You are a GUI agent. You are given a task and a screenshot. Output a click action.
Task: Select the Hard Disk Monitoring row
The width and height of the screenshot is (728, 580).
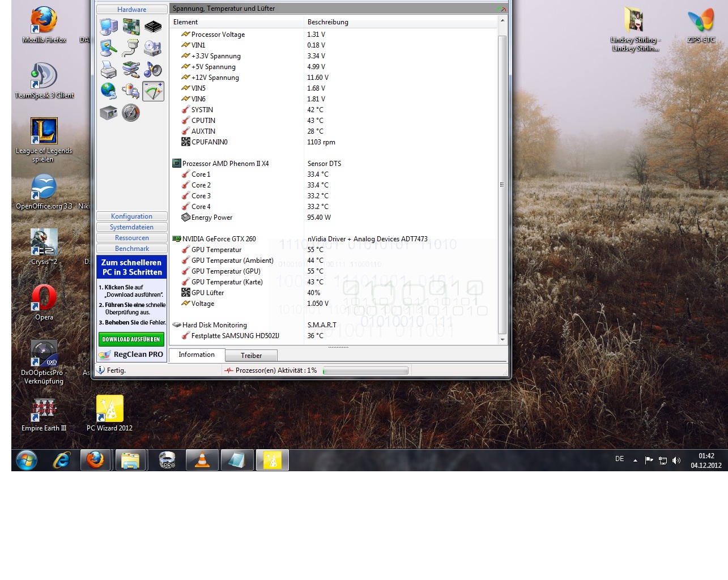pyautogui.click(x=334, y=325)
